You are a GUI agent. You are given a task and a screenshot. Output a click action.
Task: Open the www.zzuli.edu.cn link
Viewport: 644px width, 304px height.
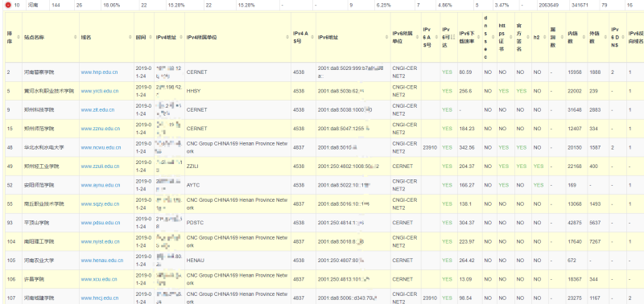[x=100, y=166]
